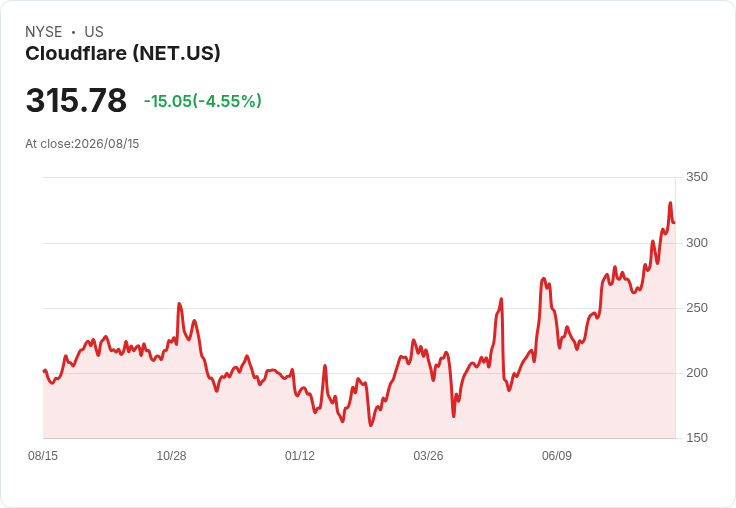This screenshot has height=508, width=736.
Task: Click the 250 y-axis price label
Action: click(697, 308)
